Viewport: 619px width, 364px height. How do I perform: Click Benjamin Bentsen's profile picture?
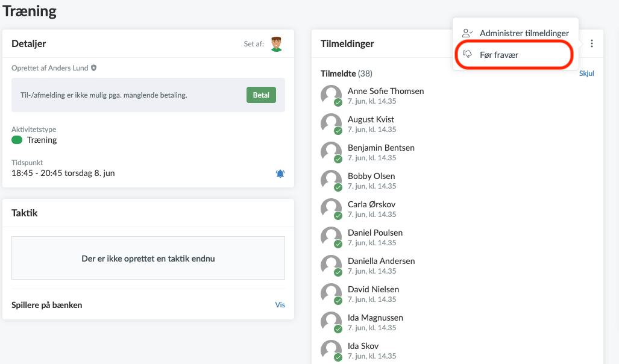pos(331,152)
